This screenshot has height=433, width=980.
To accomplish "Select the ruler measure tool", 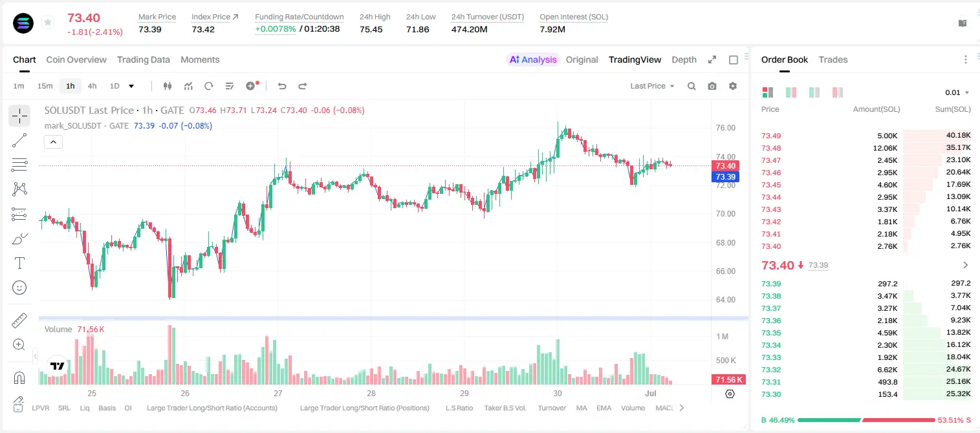I will (19, 321).
